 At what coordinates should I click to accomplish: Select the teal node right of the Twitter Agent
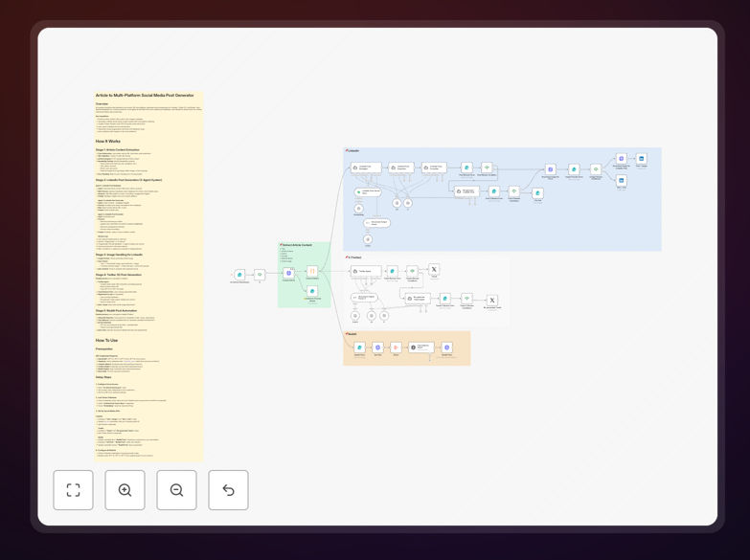click(392, 271)
